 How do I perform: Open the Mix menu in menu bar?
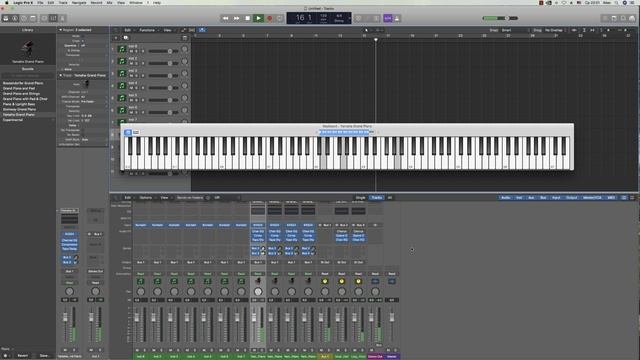tap(109, 2)
